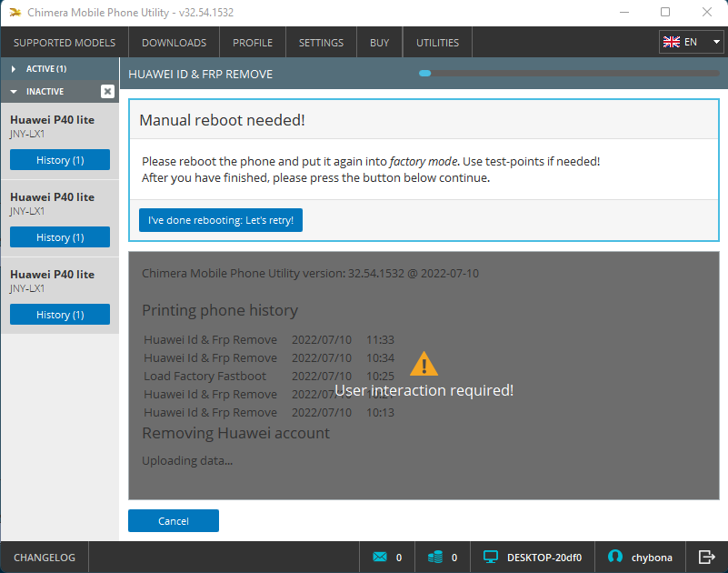Click I've done rebooting: Let's retry!
This screenshot has height=573, width=728.
(221, 220)
